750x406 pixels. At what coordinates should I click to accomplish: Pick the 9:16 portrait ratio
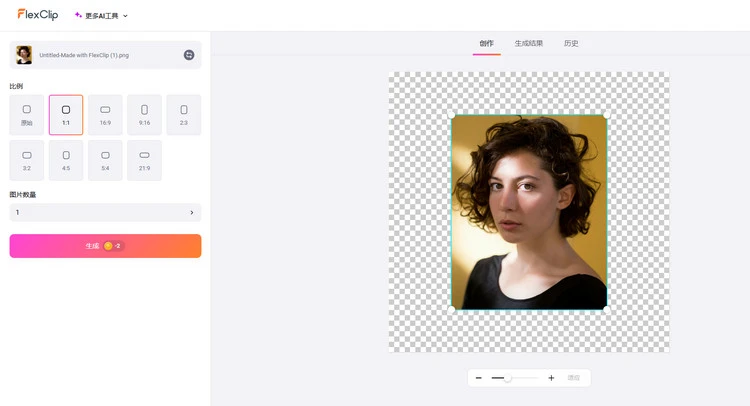[x=144, y=114]
